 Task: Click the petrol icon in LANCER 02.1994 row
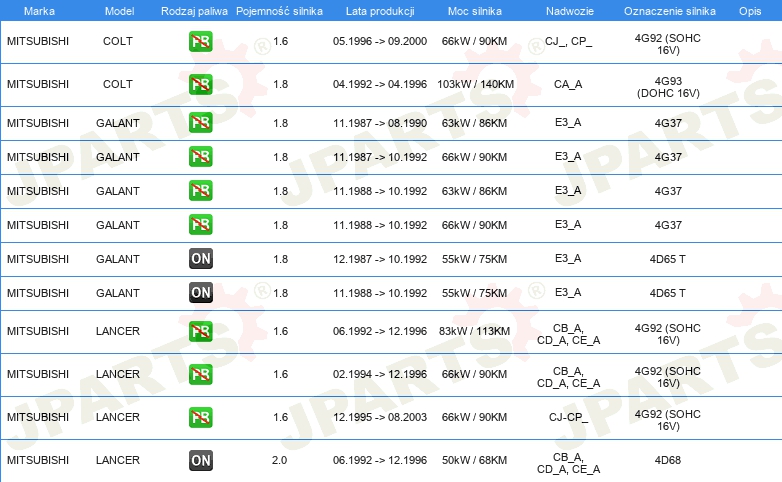coord(200,374)
